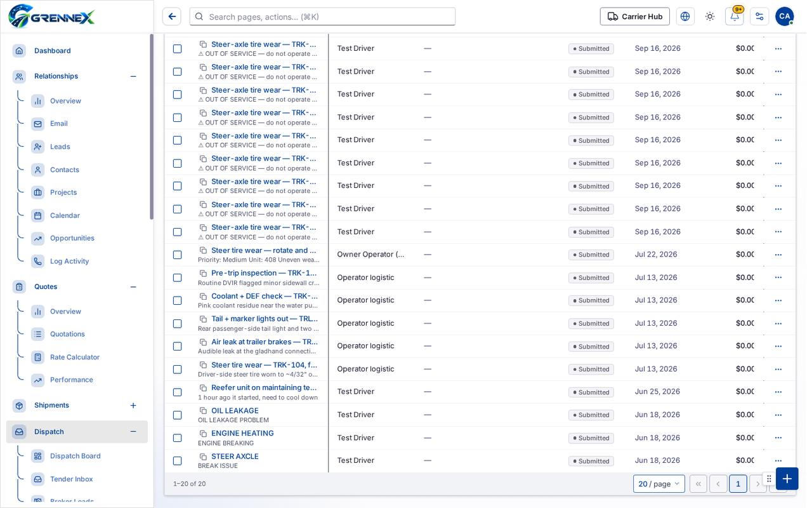Open row actions for Air leak at trailer brakes
Viewport: 812px width, 508px height.
(778, 346)
